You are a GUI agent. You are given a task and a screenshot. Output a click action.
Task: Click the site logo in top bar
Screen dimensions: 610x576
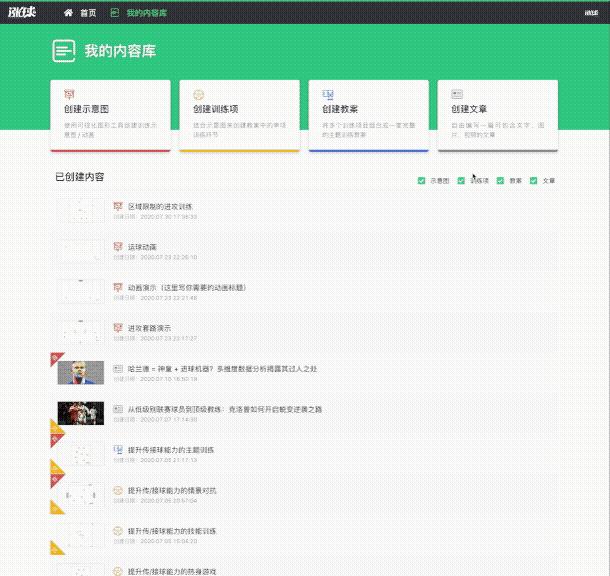pos(22,12)
